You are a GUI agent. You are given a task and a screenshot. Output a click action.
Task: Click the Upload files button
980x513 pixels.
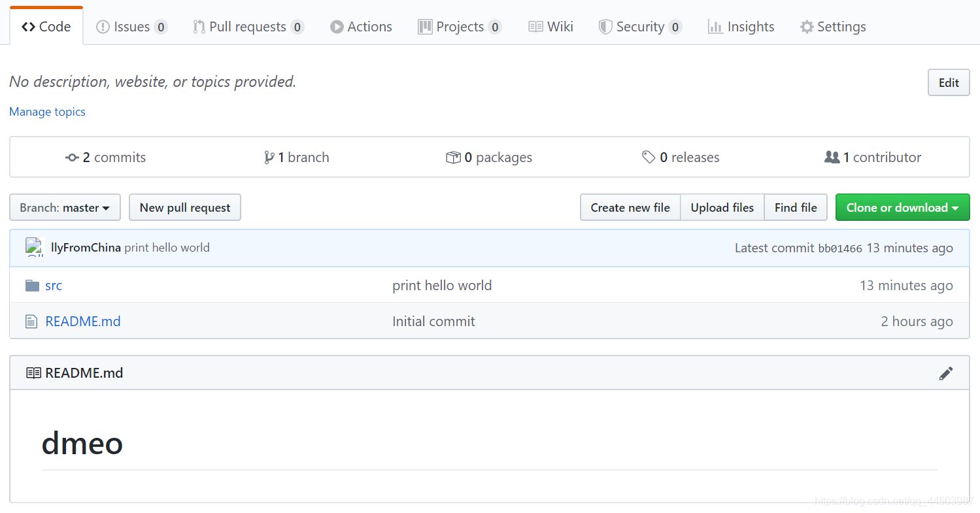click(722, 207)
